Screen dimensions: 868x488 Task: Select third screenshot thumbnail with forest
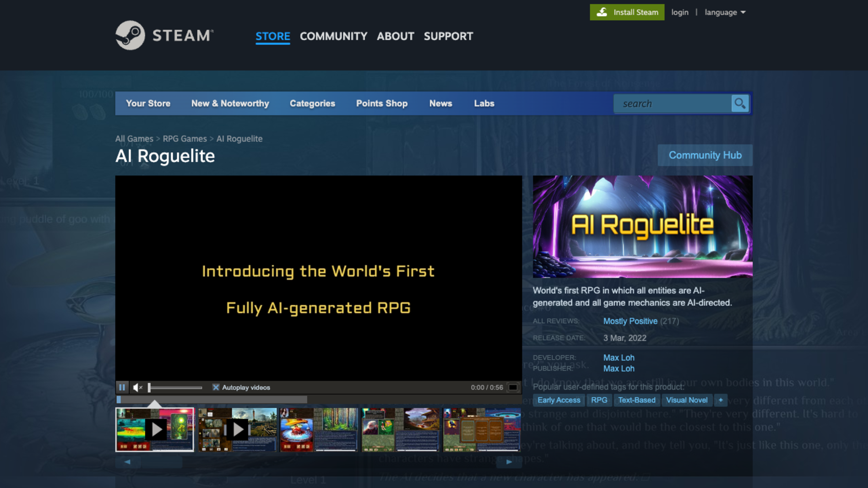(x=319, y=429)
